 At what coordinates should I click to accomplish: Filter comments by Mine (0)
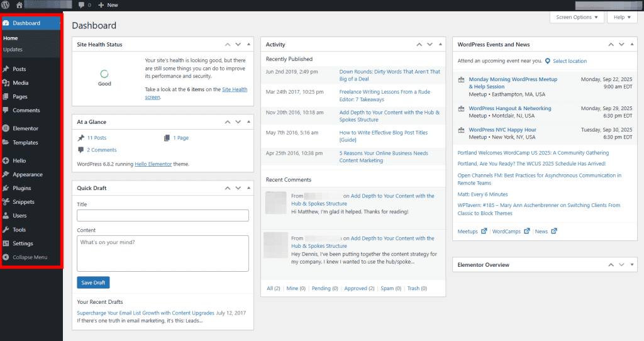296,288
